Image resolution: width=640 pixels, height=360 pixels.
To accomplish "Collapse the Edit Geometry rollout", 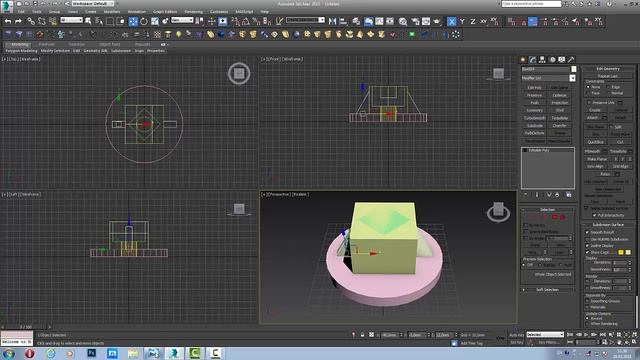I will [608, 69].
